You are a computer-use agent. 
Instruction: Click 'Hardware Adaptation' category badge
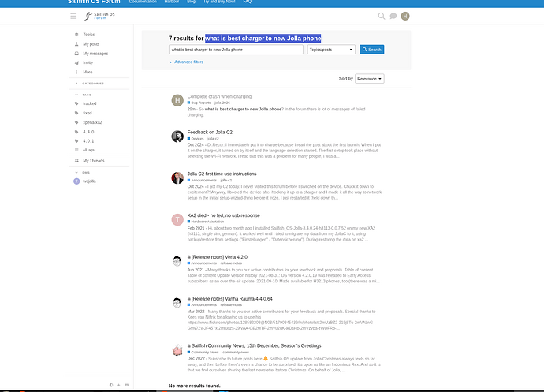coord(206,222)
